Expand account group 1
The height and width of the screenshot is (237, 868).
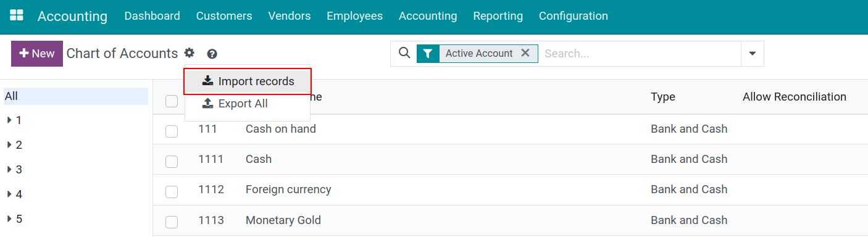(10, 120)
